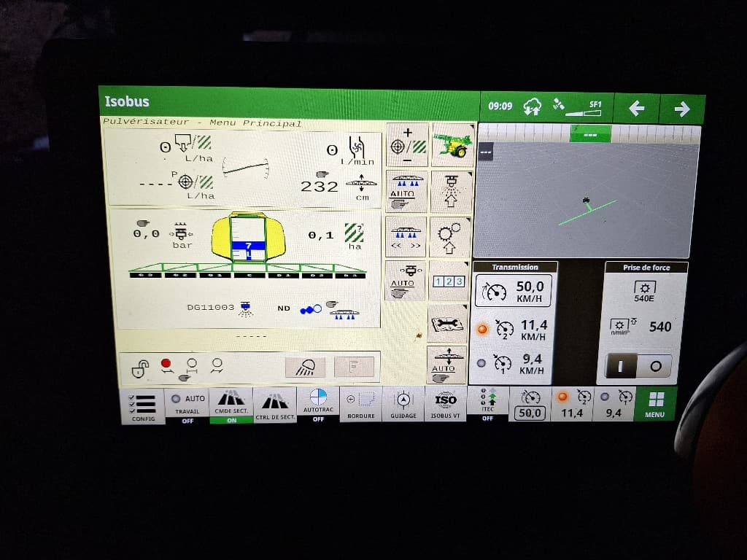Viewport: 747px width, 560px height.
Task: Open the target rate plus/minus adjustment softkey
Action: tap(407, 145)
